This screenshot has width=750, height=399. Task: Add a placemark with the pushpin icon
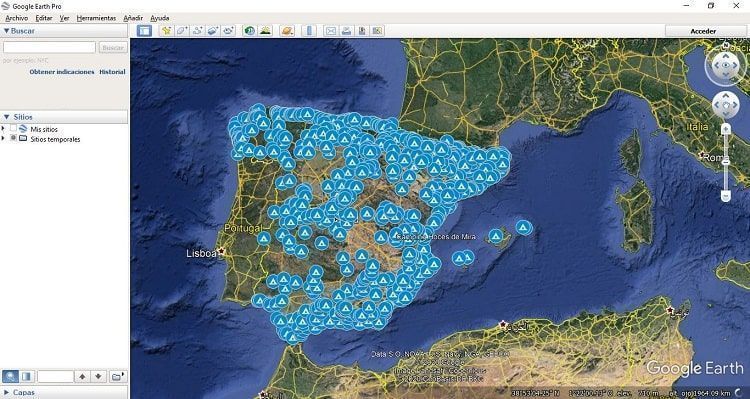pos(166,31)
